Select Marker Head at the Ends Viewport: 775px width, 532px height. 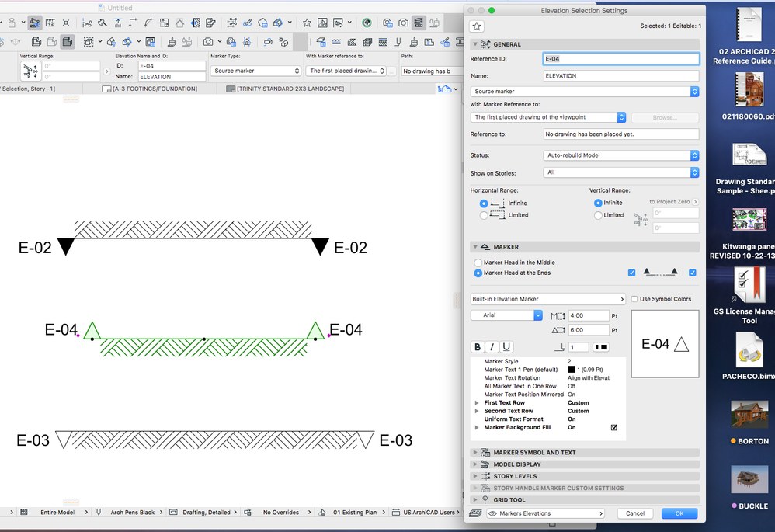point(478,273)
